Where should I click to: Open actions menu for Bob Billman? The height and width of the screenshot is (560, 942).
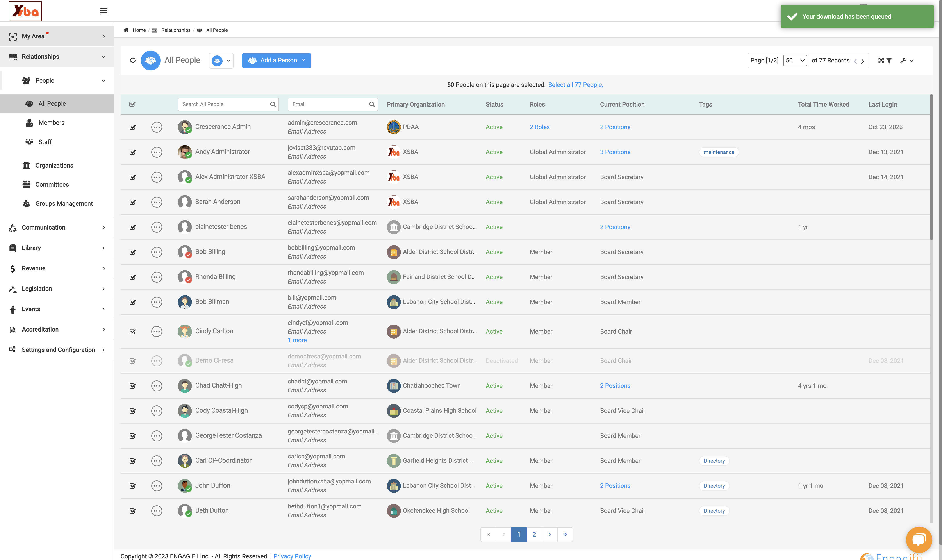pyautogui.click(x=157, y=302)
